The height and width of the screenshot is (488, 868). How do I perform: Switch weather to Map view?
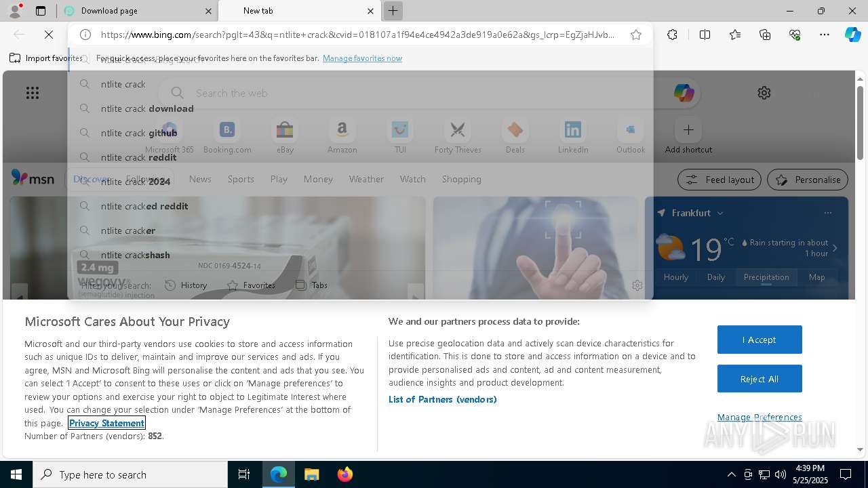point(816,277)
